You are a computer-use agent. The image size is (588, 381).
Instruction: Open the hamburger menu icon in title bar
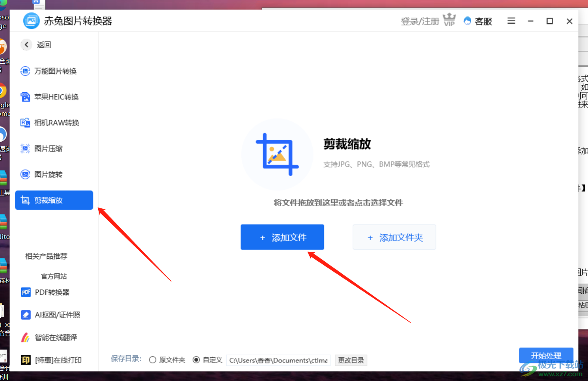[x=511, y=21]
